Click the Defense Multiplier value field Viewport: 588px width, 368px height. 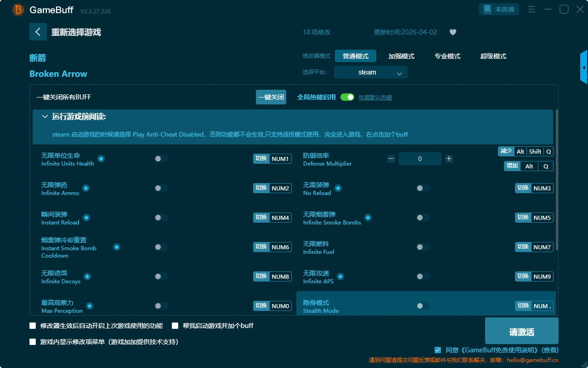(420, 159)
